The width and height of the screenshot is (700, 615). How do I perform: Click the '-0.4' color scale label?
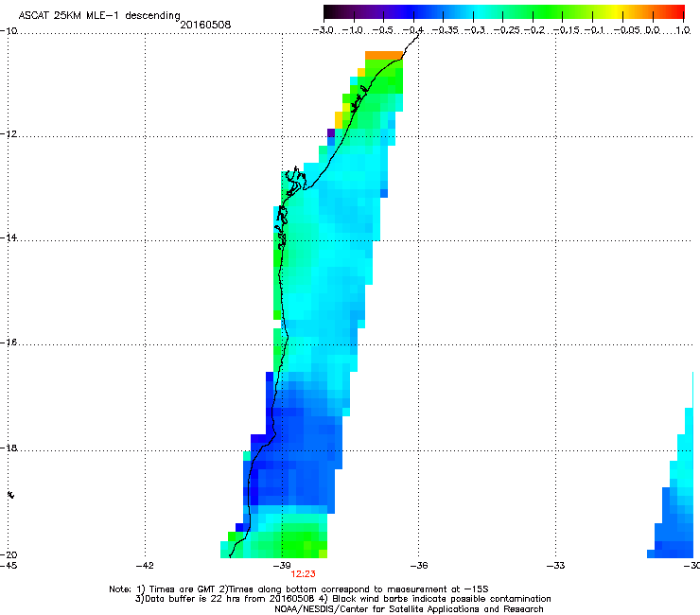[412, 30]
